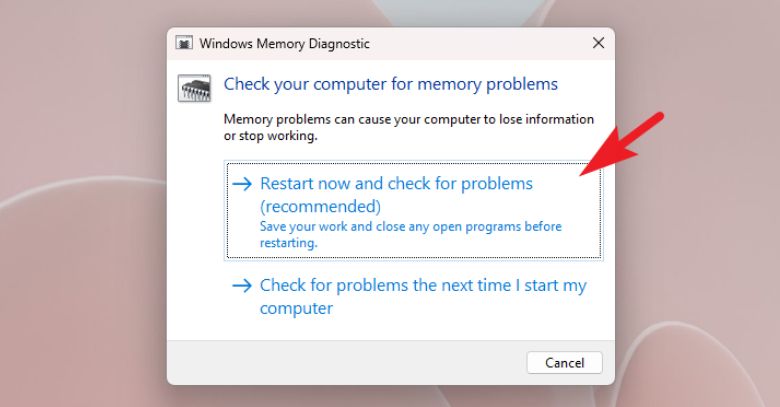The width and height of the screenshot is (780, 407).
Task: Select Check for problems the next time I start
Action: tap(423, 286)
